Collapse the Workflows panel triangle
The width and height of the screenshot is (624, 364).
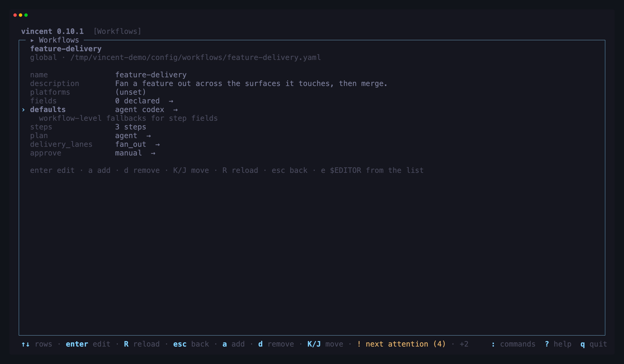[x=32, y=40]
